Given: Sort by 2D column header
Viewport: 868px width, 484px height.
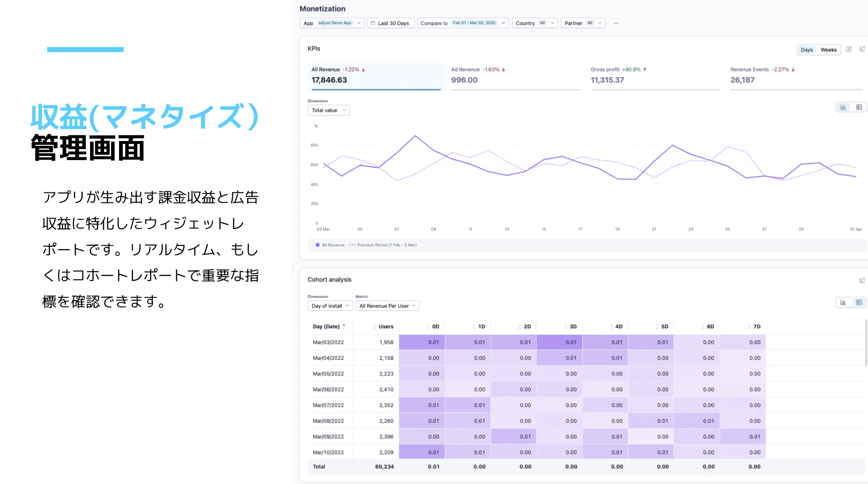Looking at the screenshot, I should 525,326.
